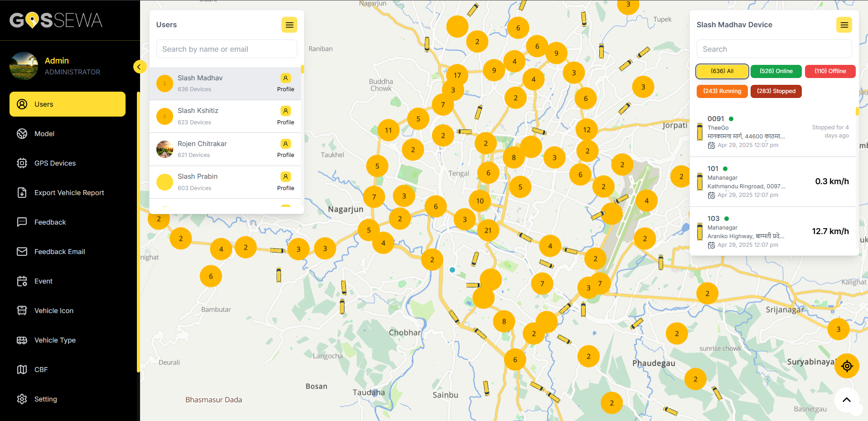The height and width of the screenshot is (421, 868).
Task: Toggle the device panel hamburger menu
Action: click(844, 25)
